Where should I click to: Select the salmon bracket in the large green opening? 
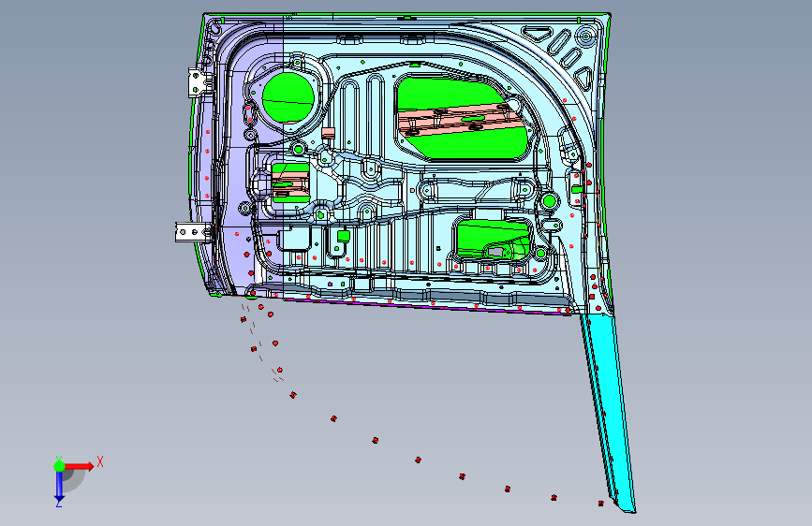click(460, 120)
